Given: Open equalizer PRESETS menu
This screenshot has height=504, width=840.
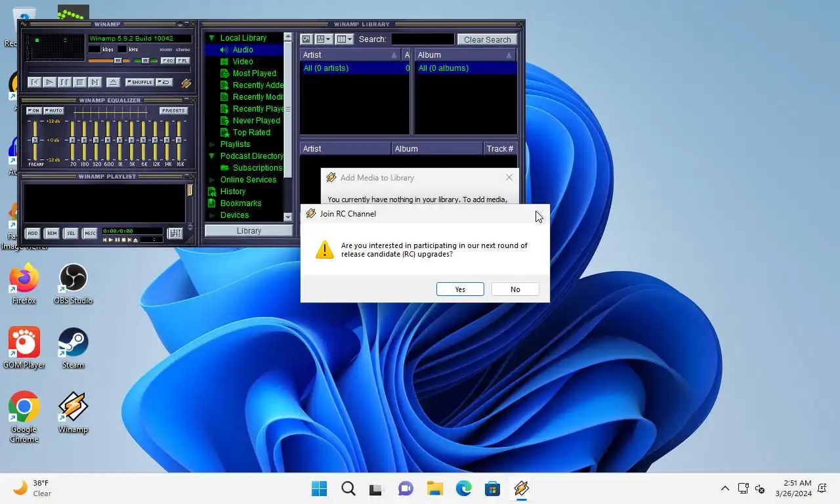Looking at the screenshot, I should (x=173, y=111).
